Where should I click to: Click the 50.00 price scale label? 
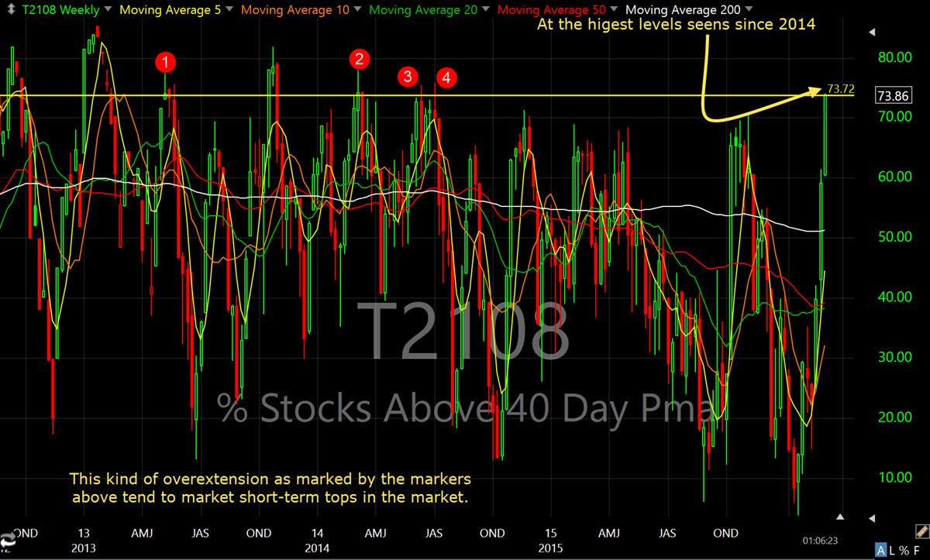(x=894, y=237)
